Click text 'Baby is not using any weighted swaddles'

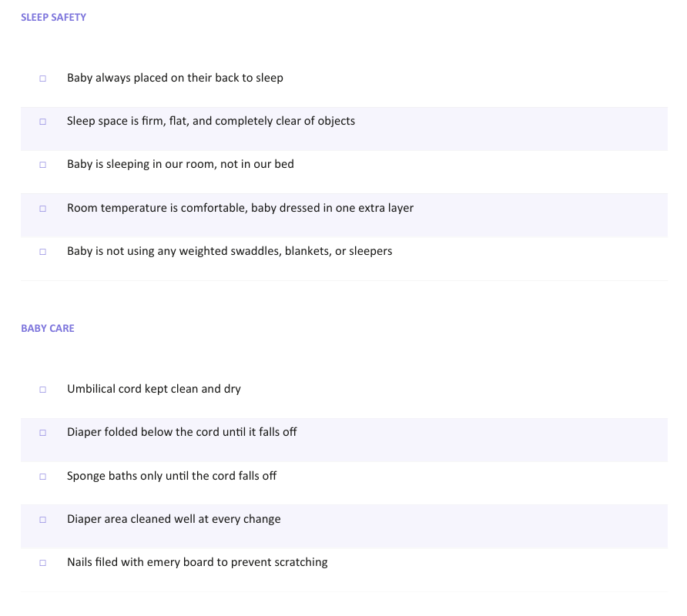pyautogui.click(x=174, y=251)
